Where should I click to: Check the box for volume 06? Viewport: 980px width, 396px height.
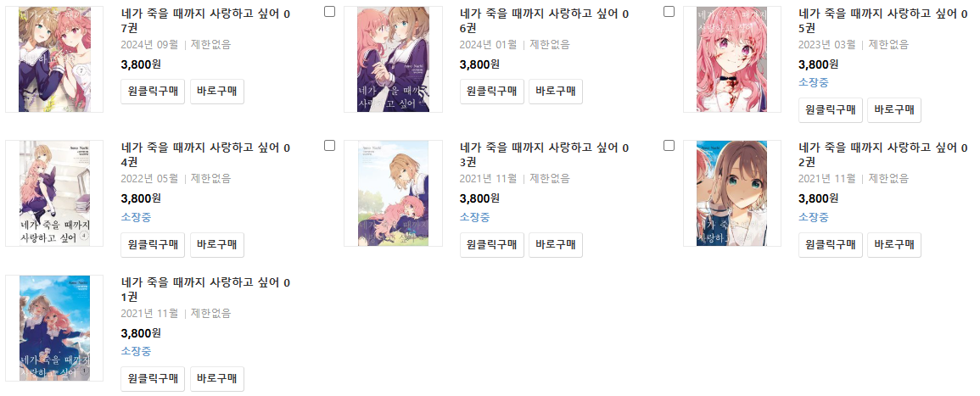point(330,12)
